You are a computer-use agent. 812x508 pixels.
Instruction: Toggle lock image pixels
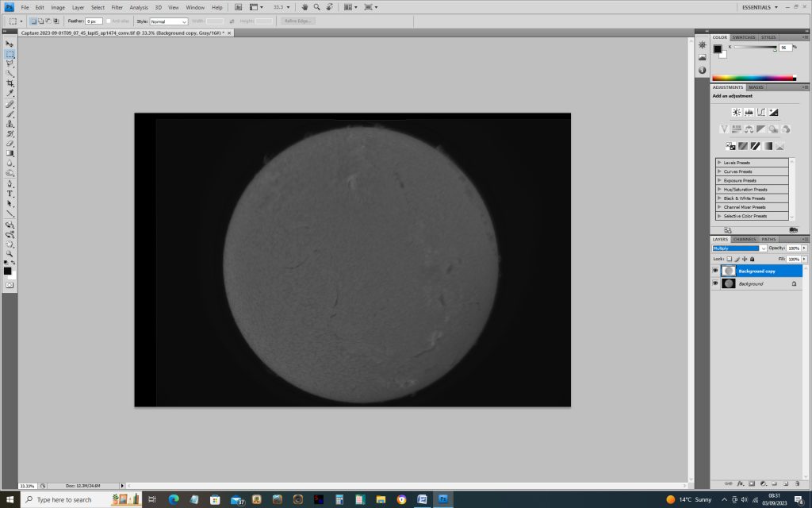click(x=737, y=260)
